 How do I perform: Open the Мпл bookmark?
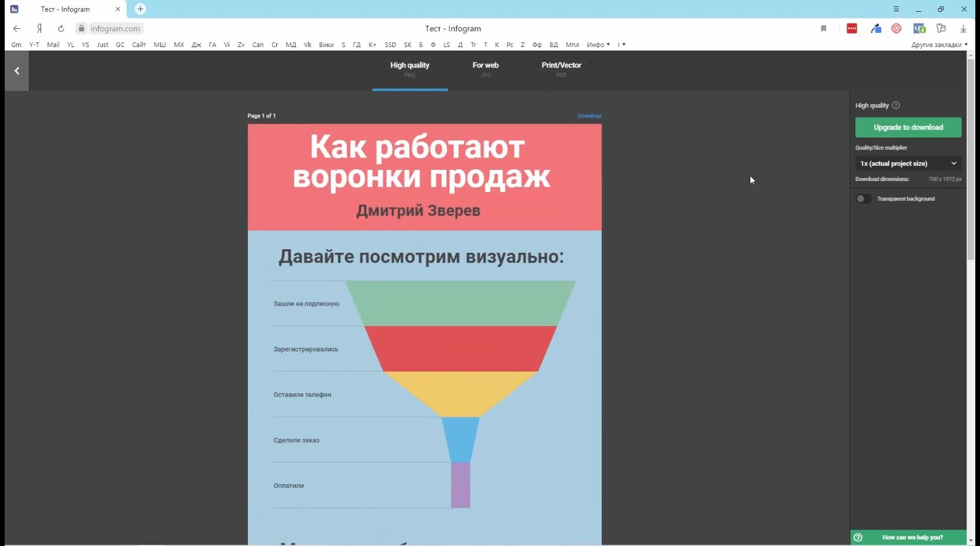click(572, 45)
